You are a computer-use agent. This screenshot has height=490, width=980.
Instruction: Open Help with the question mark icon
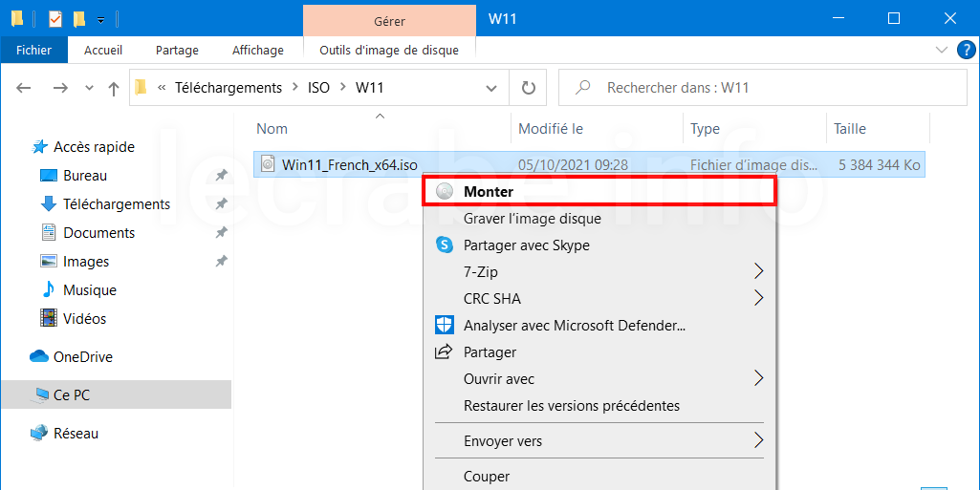967,50
